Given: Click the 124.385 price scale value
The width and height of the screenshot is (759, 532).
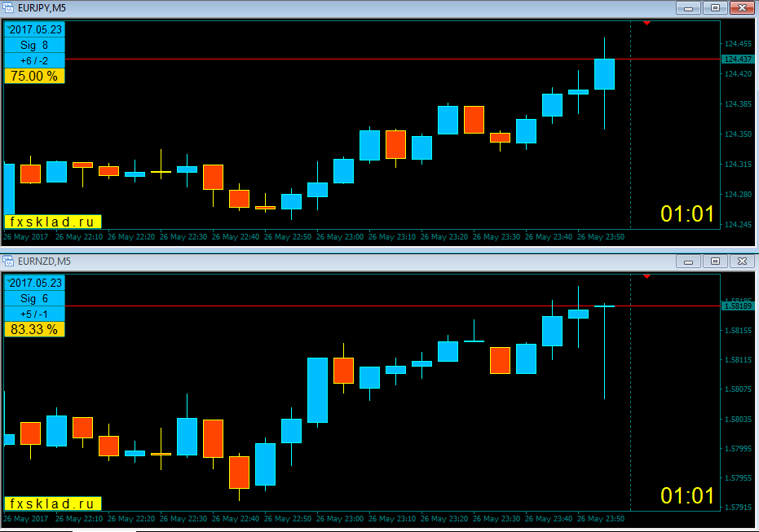Looking at the screenshot, I should 738,104.
